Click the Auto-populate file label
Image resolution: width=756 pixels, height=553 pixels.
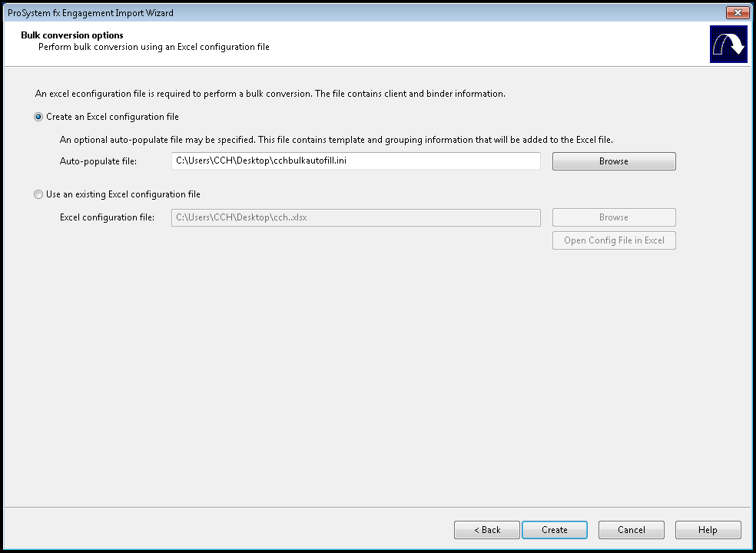coord(98,161)
